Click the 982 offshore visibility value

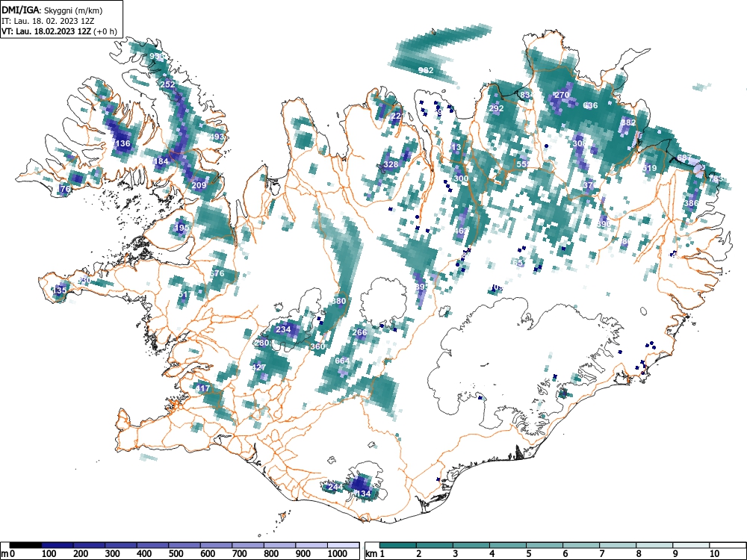pos(426,70)
